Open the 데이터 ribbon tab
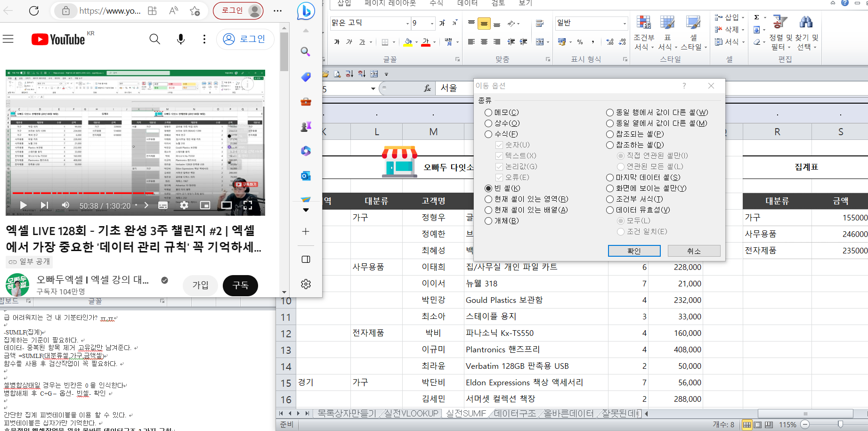 coord(467,3)
